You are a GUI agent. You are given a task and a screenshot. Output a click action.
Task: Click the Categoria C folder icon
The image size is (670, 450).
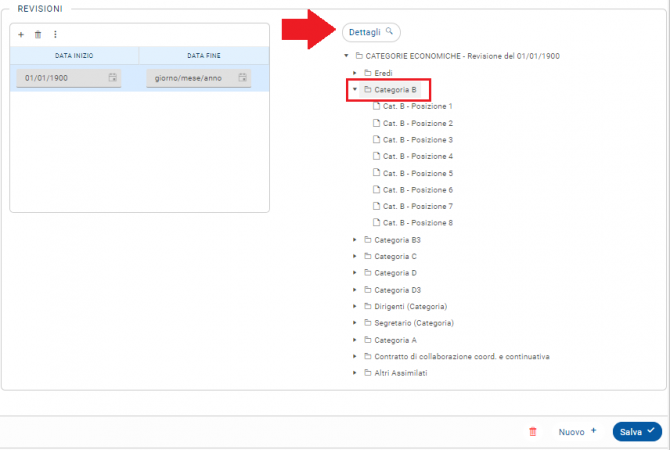pyautogui.click(x=367, y=256)
